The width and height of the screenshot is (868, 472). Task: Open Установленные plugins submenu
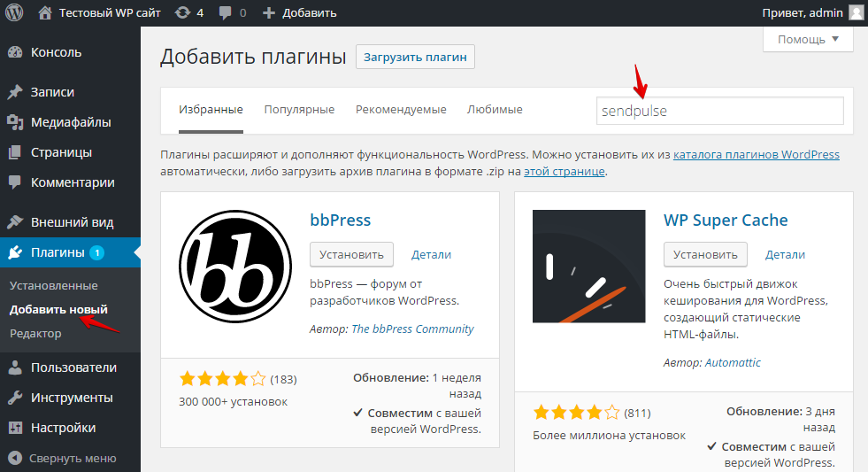pos(54,286)
